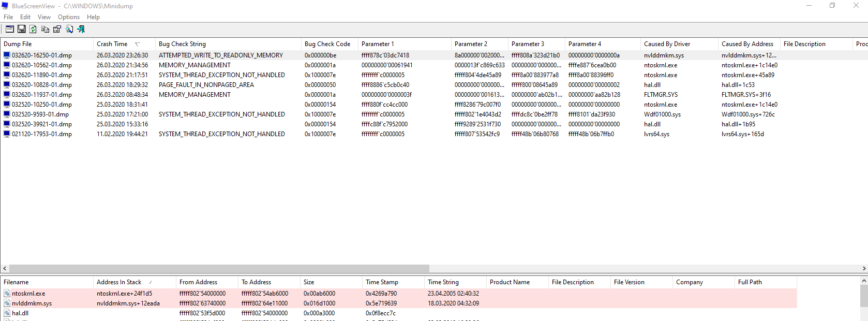
Task: Sort lower pane by Address In Stack
Action: click(x=134, y=282)
